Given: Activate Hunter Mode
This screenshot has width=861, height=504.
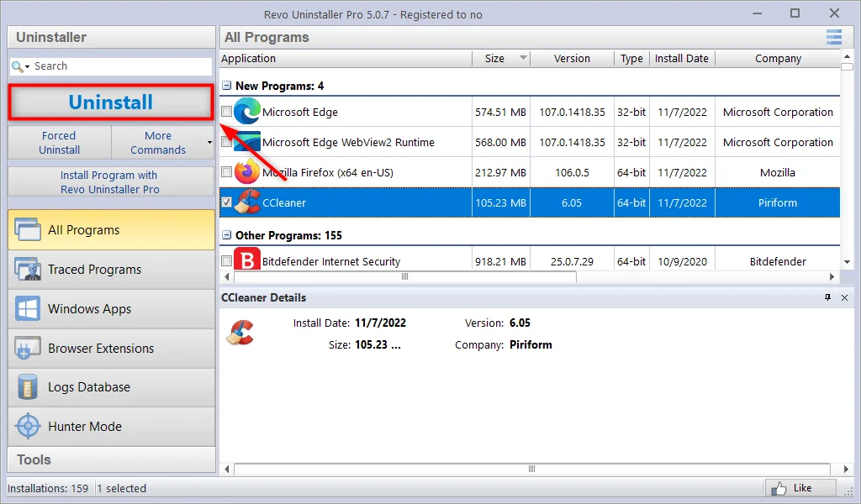Looking at the screenshot, I should coord(112,426).
